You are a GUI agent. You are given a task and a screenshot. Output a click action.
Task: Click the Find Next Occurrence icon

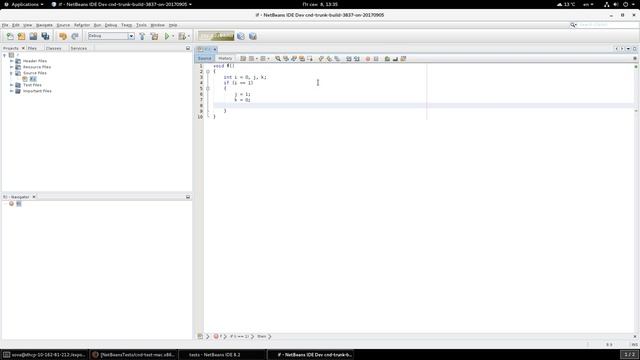(x=294, y=59)
